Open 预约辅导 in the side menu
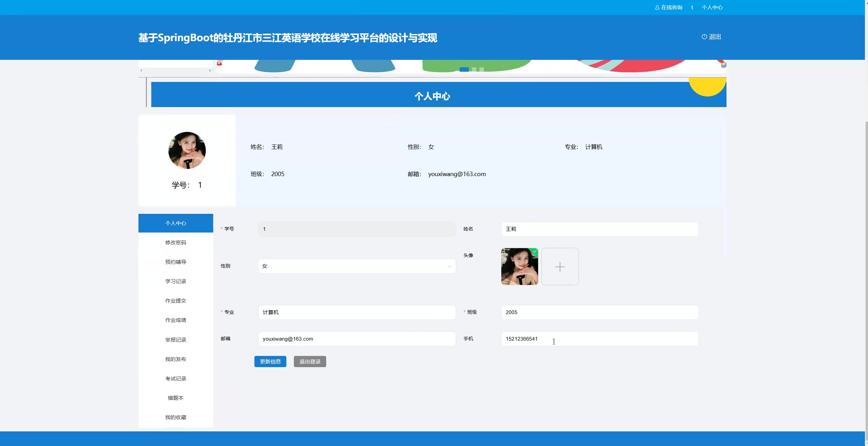This screenshot has height=446, width=868. [x=176, y=262]
